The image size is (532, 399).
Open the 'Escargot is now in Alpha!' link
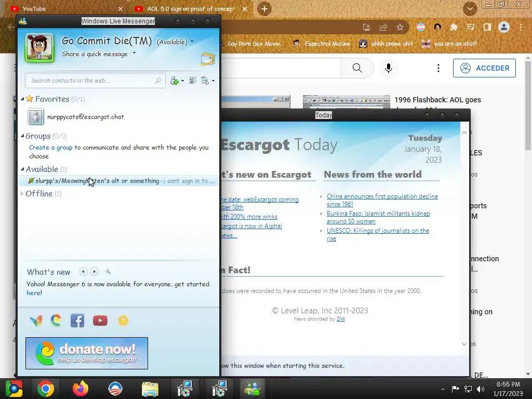(x=252, y=226)
